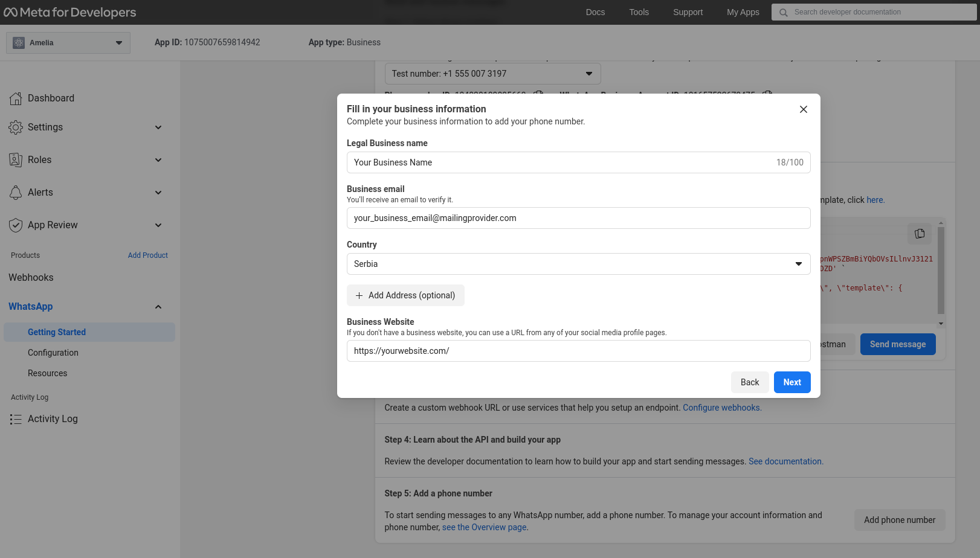Image resolution: width=980 pixels, height=558 pixels.
Task: Select Resources under WhatsApp
Action: (47, 373)
